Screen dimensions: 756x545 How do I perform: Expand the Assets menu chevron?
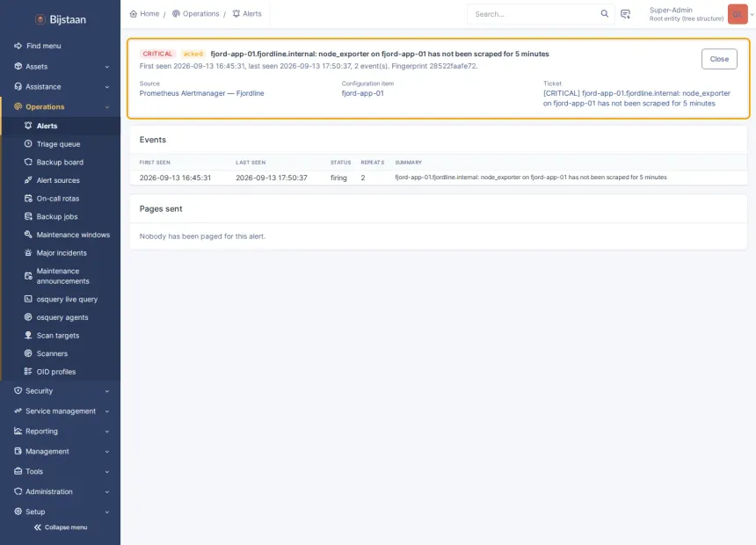(x=107, y=67)
